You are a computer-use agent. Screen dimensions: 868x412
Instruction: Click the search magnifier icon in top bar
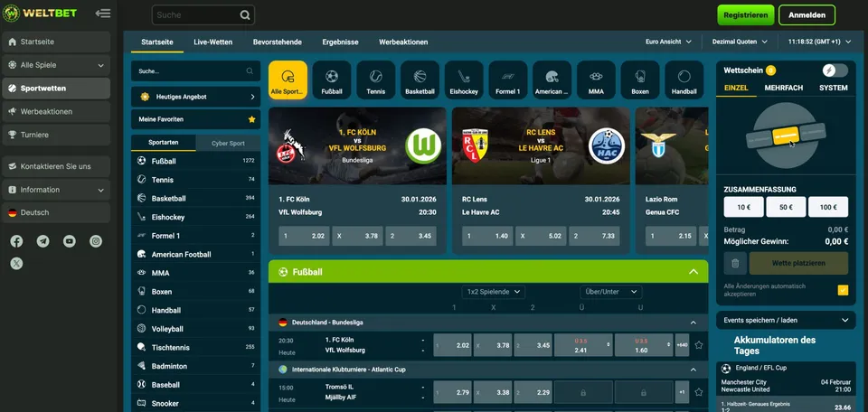pyautogui.click(x=245, y=15)
